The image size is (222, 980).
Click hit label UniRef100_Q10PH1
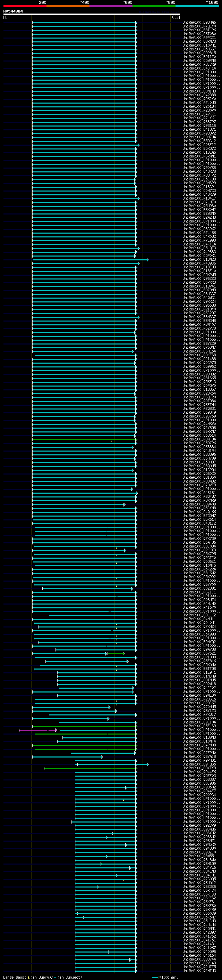pos(199,46)
